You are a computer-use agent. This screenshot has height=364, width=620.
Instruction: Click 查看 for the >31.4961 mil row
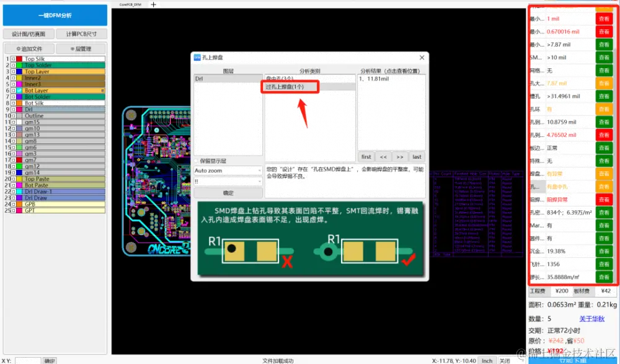(604, 96)
